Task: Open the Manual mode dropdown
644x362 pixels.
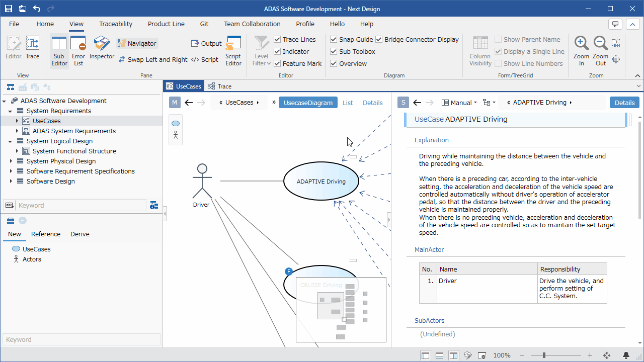Action: (x=459, y=103)
